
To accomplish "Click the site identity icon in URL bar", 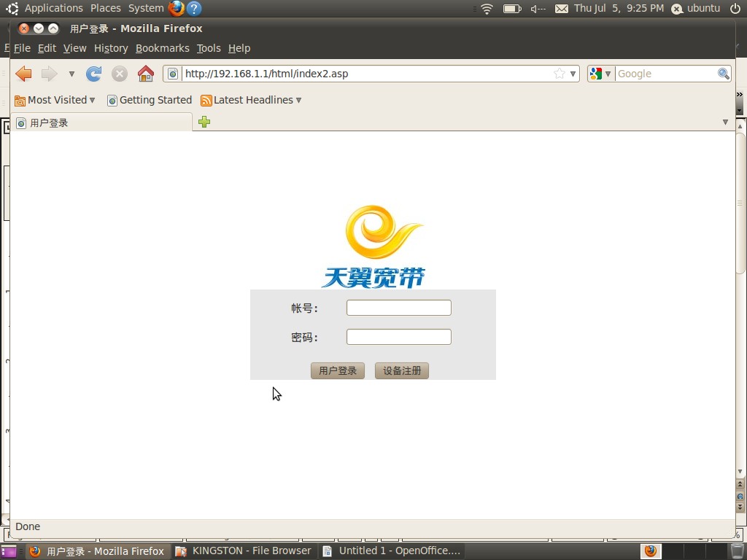I will [x=173, y=74].
